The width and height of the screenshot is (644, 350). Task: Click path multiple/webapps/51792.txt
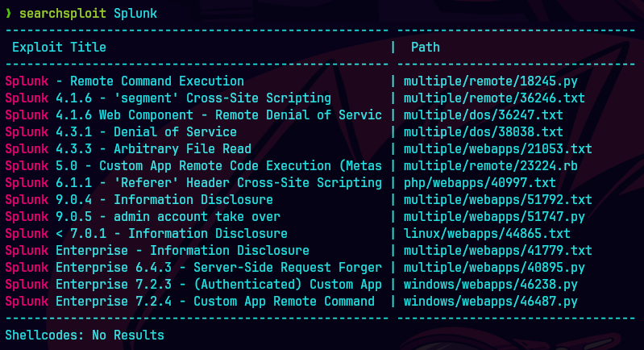(x=498, y=199)
